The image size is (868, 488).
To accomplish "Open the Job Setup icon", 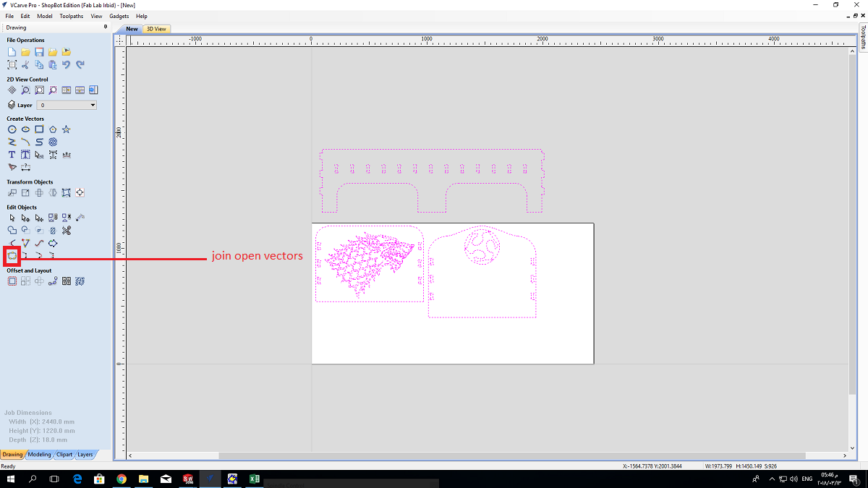I will (12, 65).
